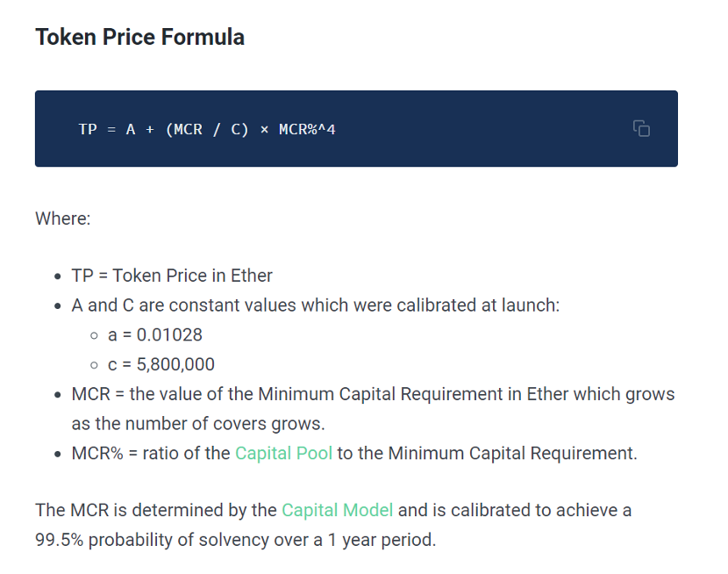
Task: Click the MCR%^4 term in formula
Action: click(307, 129)
